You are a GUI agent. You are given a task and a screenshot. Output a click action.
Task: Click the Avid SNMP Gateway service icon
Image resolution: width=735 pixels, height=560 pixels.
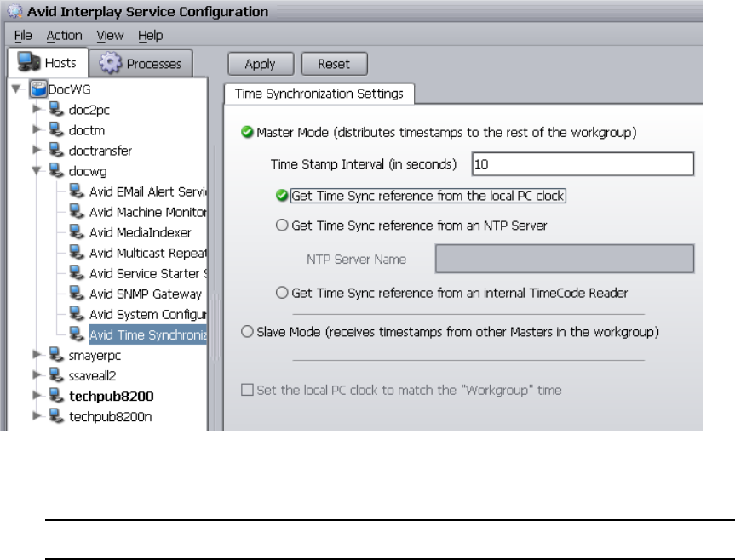coord(77,293)
